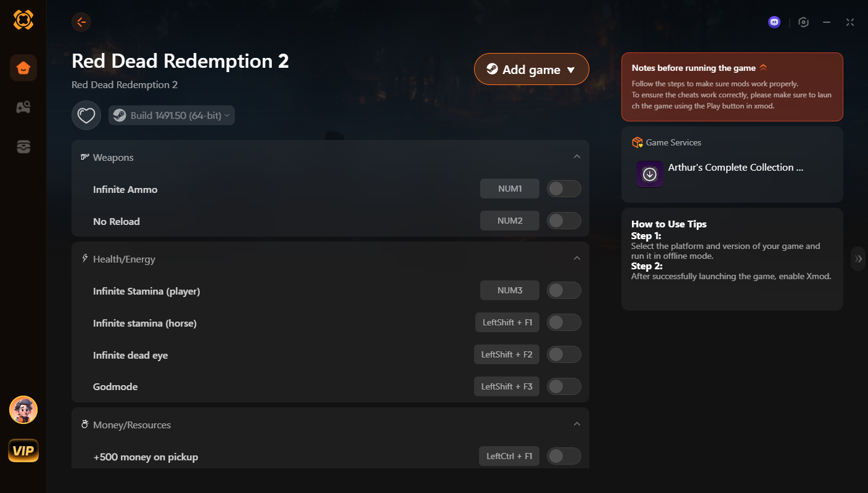Viewport: 868px width, 493px height.
Task: Open the Discord icon in top bar
Action: pos(774,22)
